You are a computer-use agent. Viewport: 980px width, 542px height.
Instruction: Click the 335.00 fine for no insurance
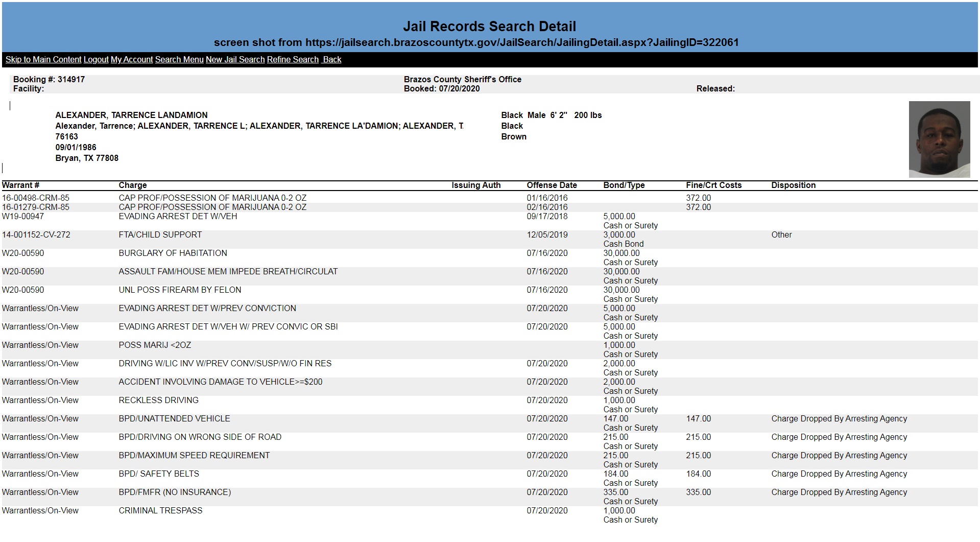tap(699, 492)
